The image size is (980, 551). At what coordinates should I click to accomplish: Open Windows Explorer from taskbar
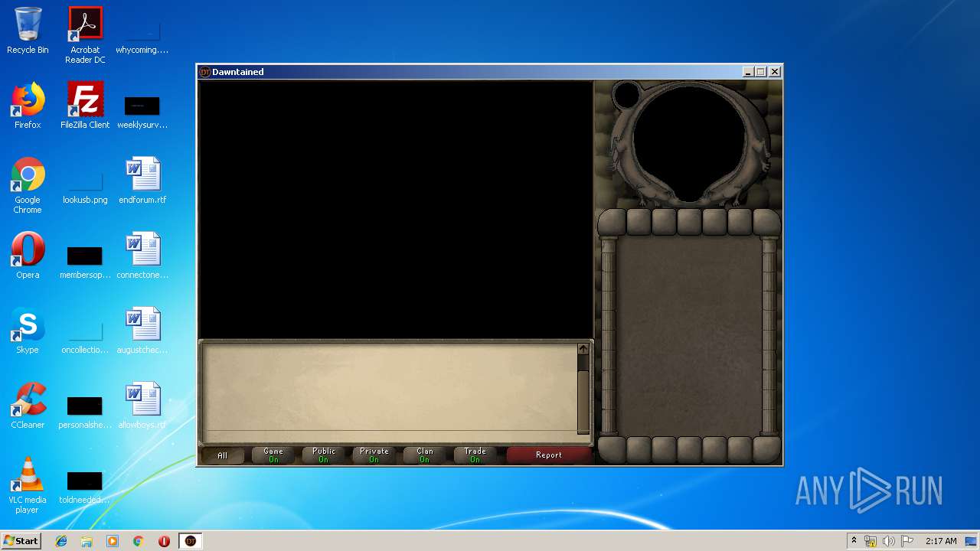[x=87, y=541]
